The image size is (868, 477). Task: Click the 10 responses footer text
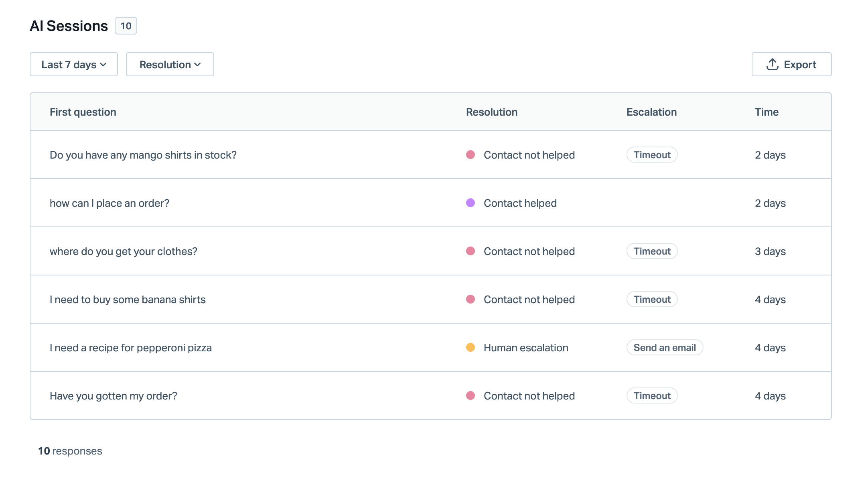[x=70, y=451]
